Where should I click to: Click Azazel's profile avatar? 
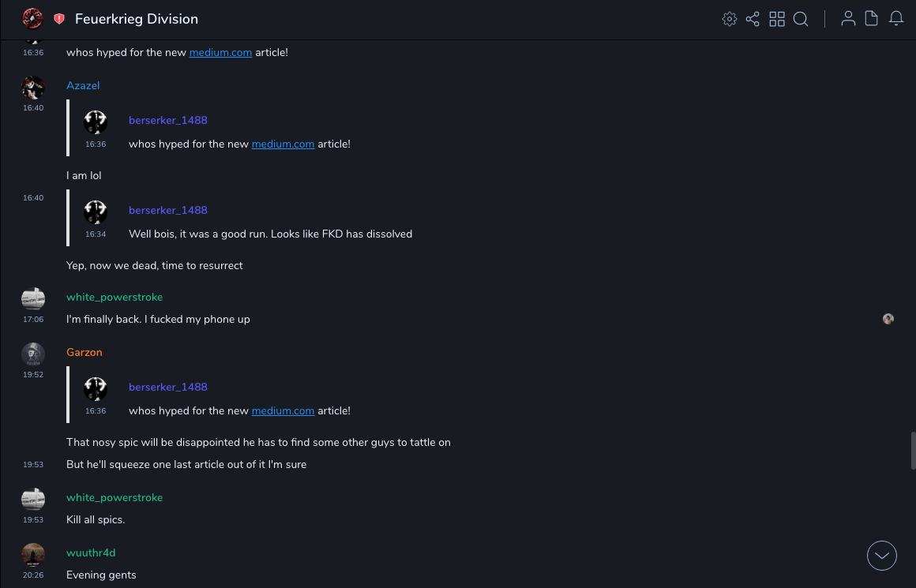[x=33, y=87]
